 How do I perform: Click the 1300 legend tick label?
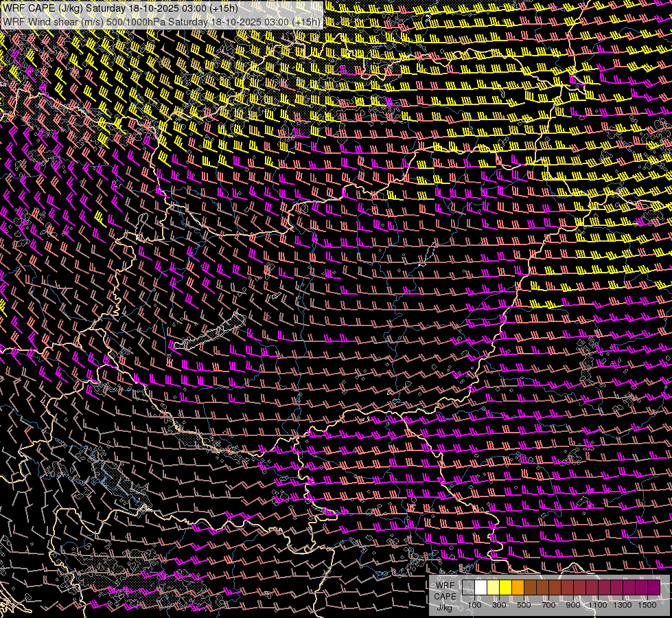pyautogui.click(x=623, y=605)
